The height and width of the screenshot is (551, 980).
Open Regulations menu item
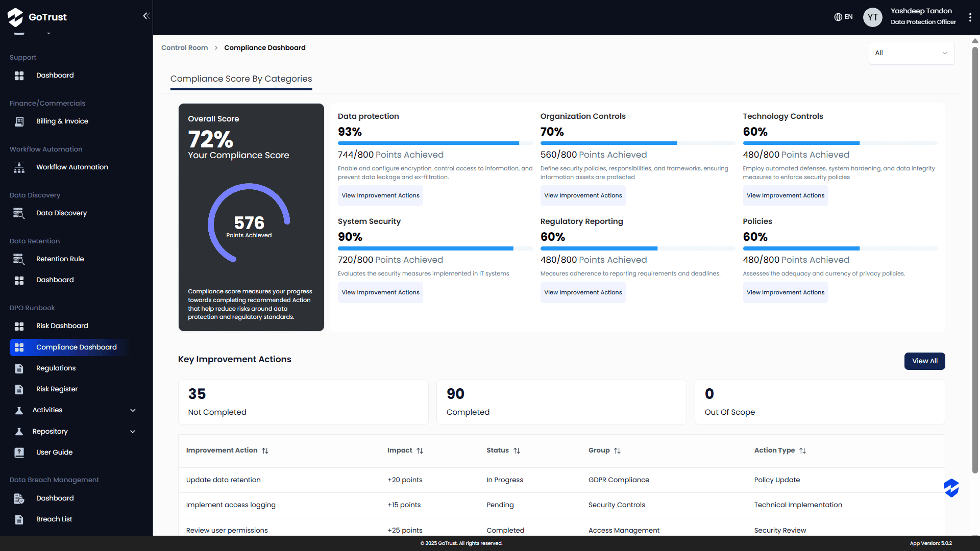pos(56,368)
